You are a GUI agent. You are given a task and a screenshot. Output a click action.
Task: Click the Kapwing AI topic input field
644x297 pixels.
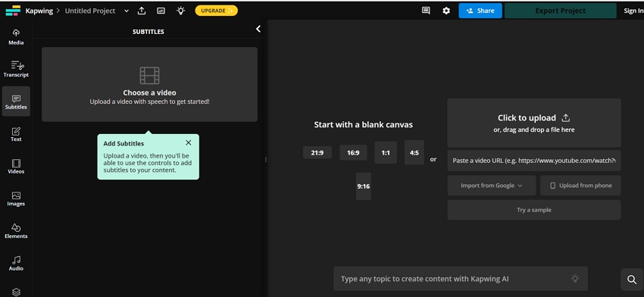tap(461, 279)
